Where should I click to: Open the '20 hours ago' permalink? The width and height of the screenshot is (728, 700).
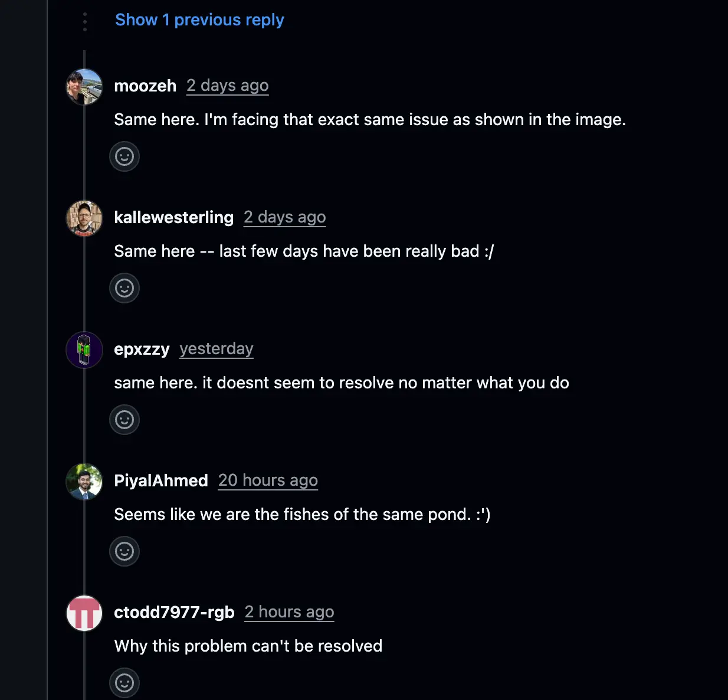(x=268, y=481)
